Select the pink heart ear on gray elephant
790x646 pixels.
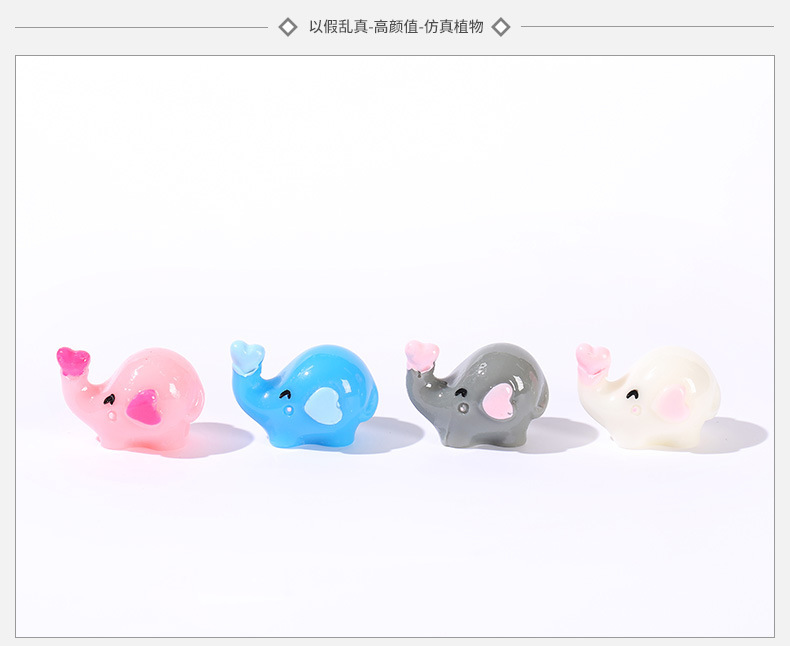point(498,402)
